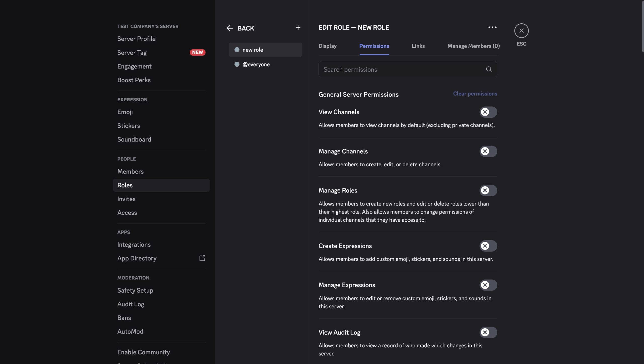Select the Permissions tab
This screenshot has height=364, width=644.
[x=374, y=46]
